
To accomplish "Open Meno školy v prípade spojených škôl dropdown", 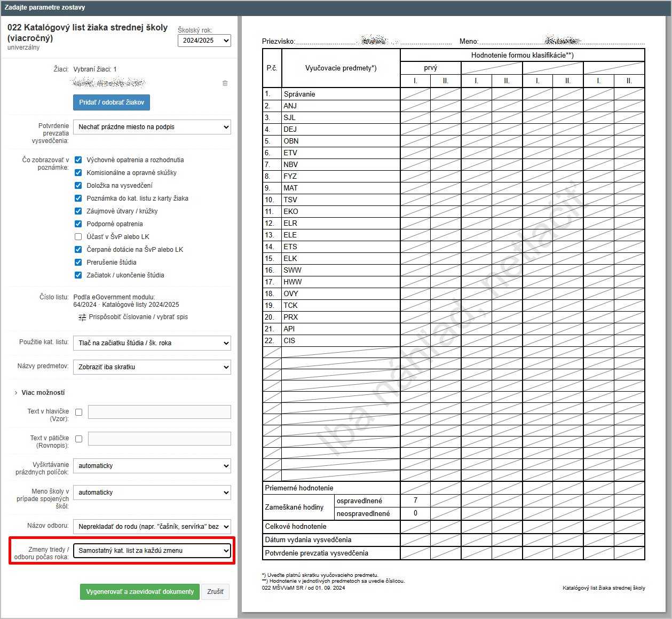I will click(152, 493).
